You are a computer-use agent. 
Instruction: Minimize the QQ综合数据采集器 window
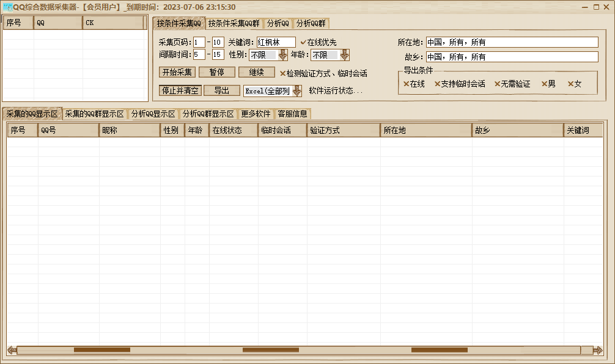585,7
